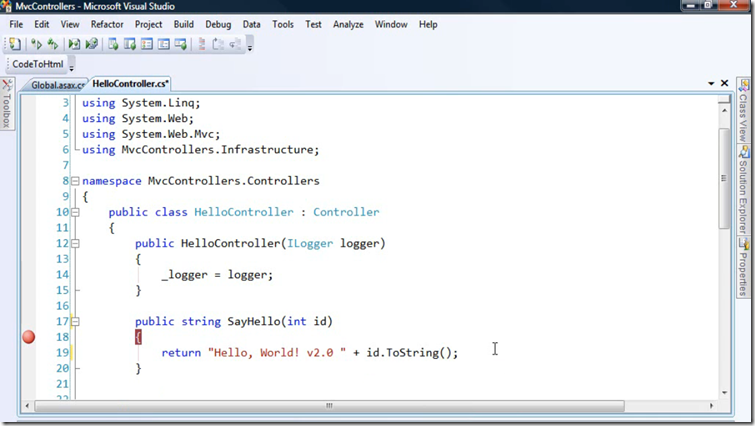
Task: Click the _logger assignment on line 14
Action: 217,275
